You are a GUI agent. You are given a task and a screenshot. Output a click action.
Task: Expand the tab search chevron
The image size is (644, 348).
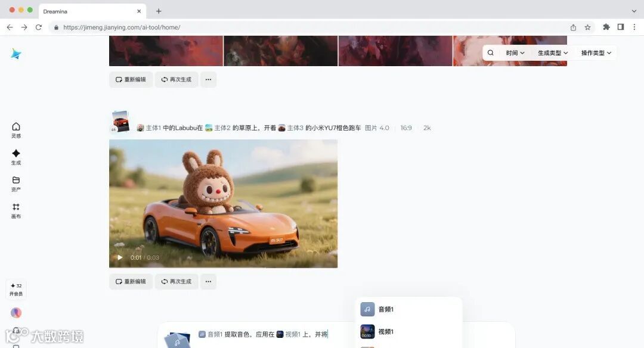(x=634, y=11)
